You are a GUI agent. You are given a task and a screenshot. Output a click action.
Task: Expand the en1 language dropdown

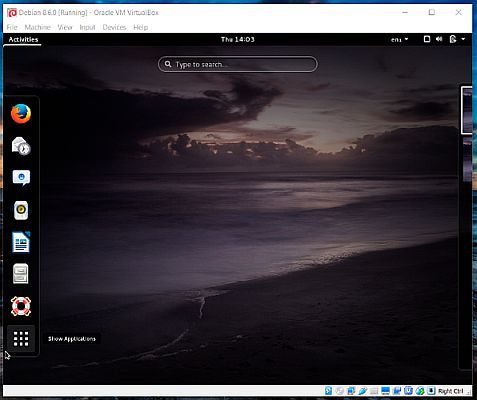pos(399,39)
